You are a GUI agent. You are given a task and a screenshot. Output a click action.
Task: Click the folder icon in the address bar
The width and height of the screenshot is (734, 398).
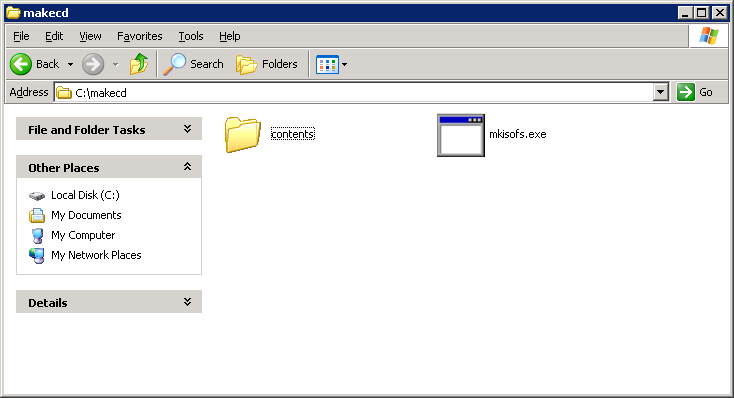tap(64, 93)
